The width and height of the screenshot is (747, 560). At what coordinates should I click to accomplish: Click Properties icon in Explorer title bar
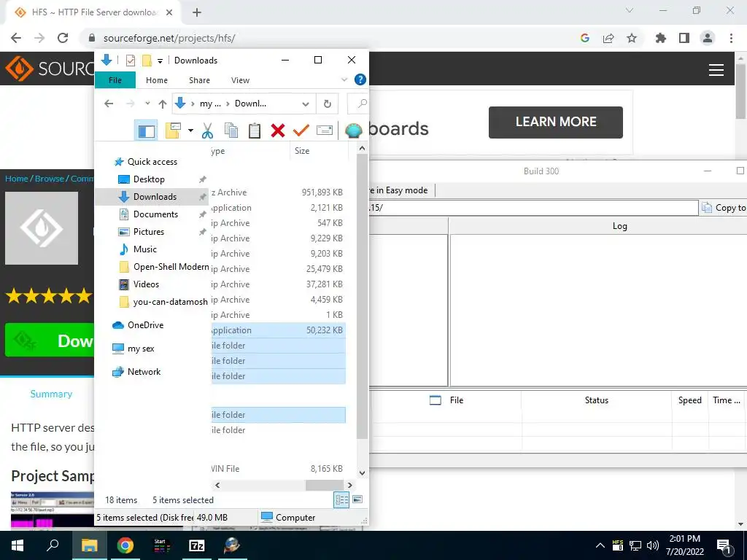coord(130,61)
